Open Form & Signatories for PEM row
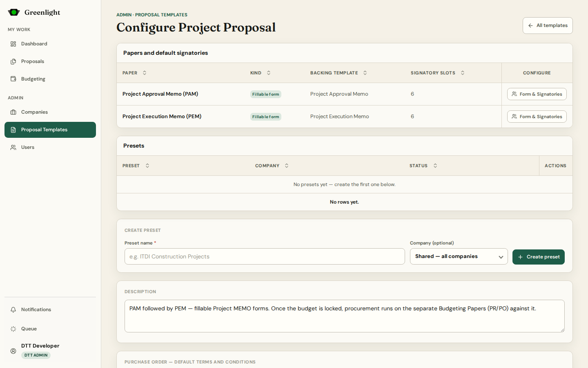 (537, 117)
